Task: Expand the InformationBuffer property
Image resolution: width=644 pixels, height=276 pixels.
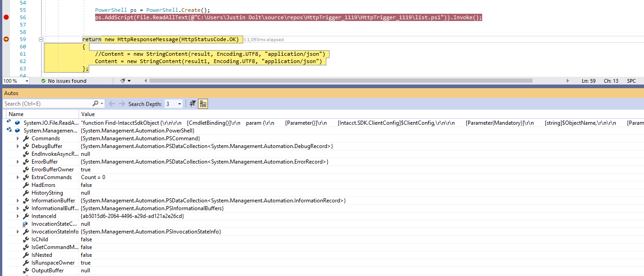Action: tap(18, 201)
